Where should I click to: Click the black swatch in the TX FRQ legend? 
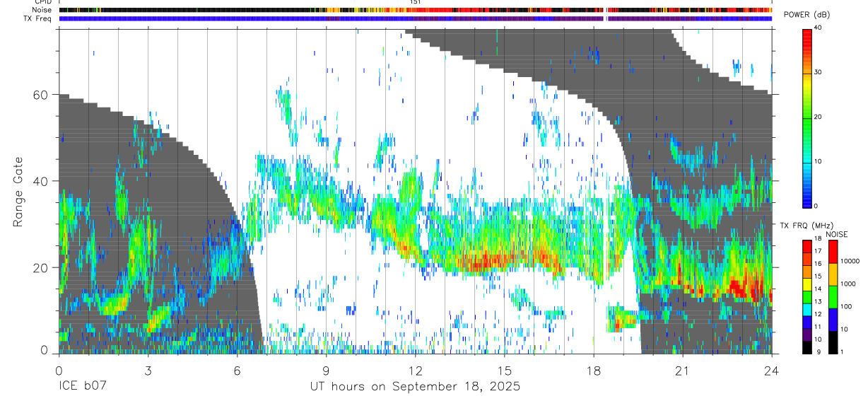[807, 347]
